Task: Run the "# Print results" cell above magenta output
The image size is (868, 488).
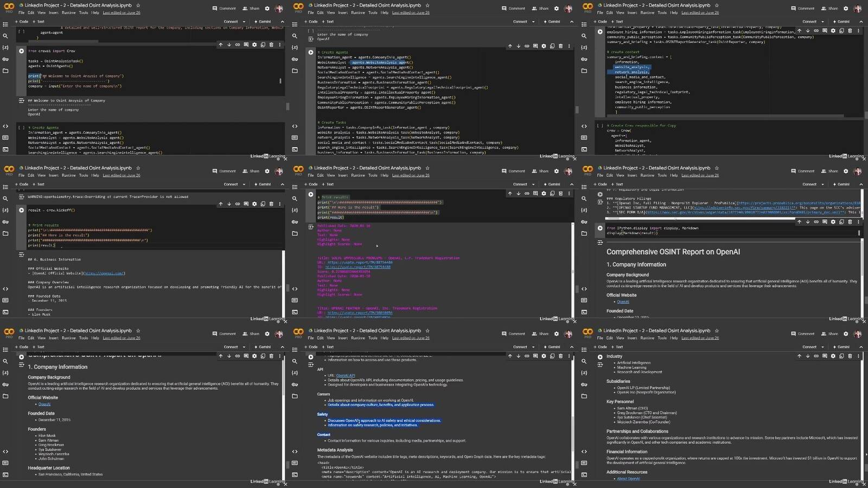Action: (311, 194)
